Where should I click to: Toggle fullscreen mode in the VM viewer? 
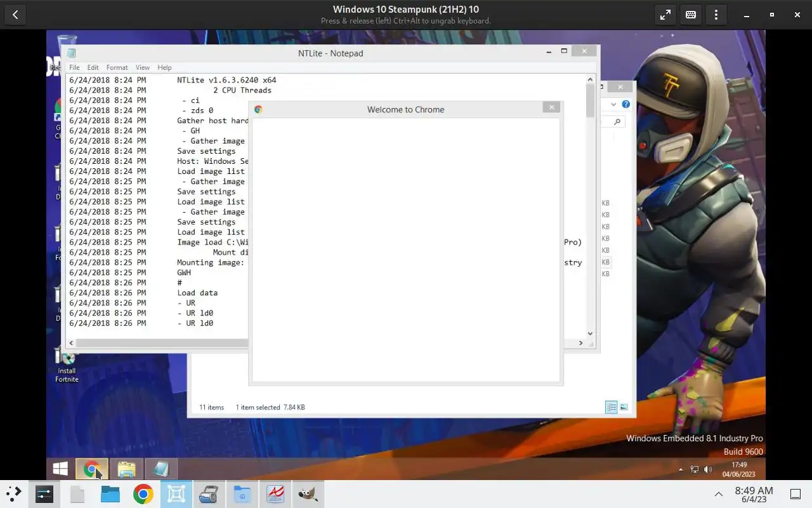[x=665, y=15]
